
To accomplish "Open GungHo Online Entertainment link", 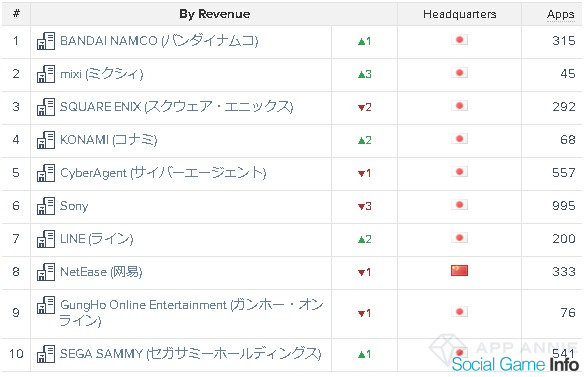I will (191, 312).
